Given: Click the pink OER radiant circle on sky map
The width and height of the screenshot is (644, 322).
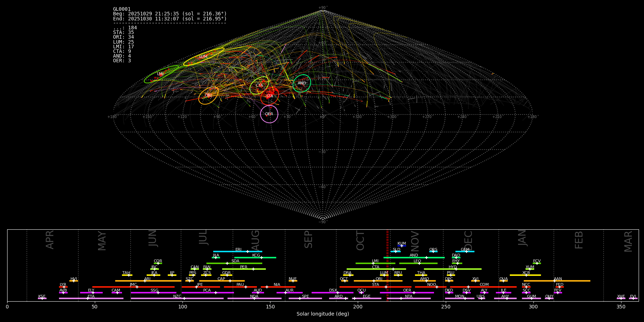Looking at the screenshot, I should 269,114.
